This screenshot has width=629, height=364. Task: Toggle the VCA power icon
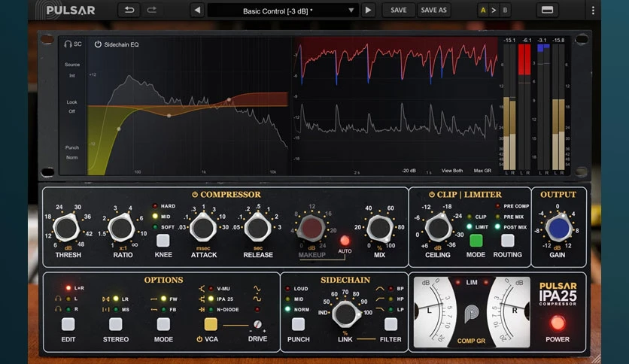[x=199, y=339]
